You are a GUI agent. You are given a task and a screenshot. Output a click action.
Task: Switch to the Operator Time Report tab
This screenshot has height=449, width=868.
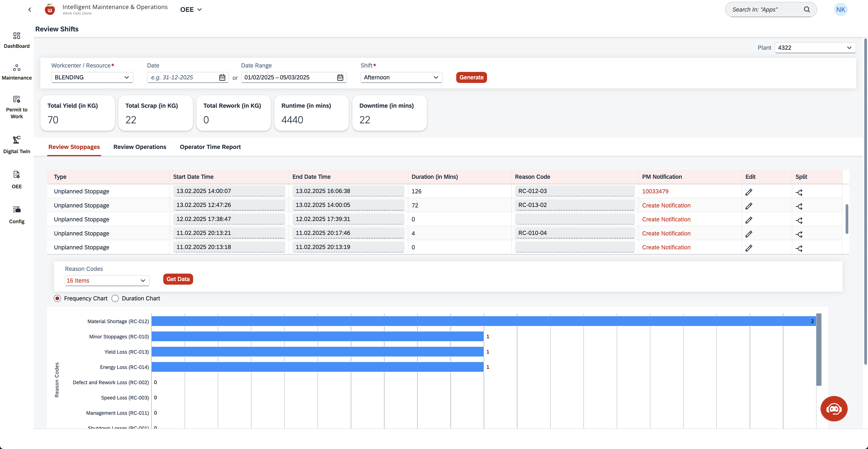point(210,147)
